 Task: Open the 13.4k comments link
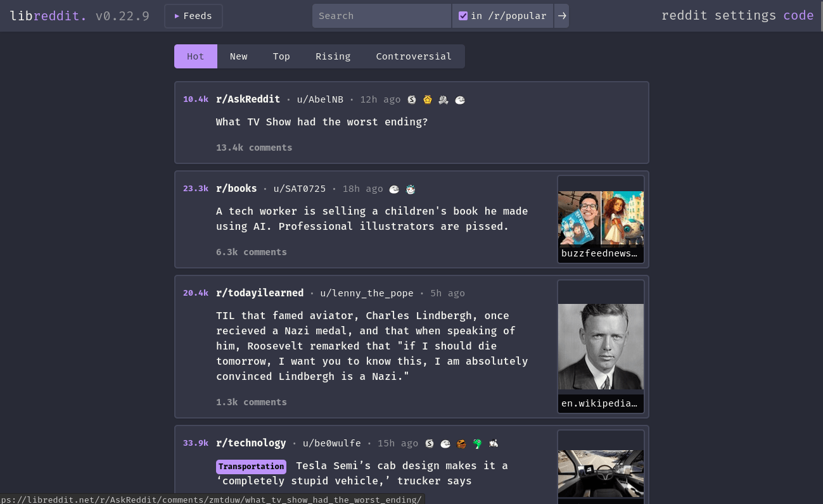click(254, 148)
